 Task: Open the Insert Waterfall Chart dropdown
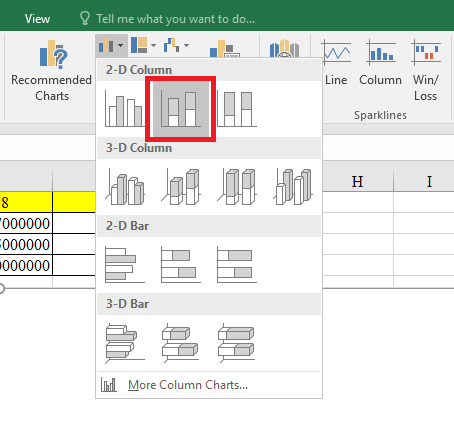click(176, 45)
